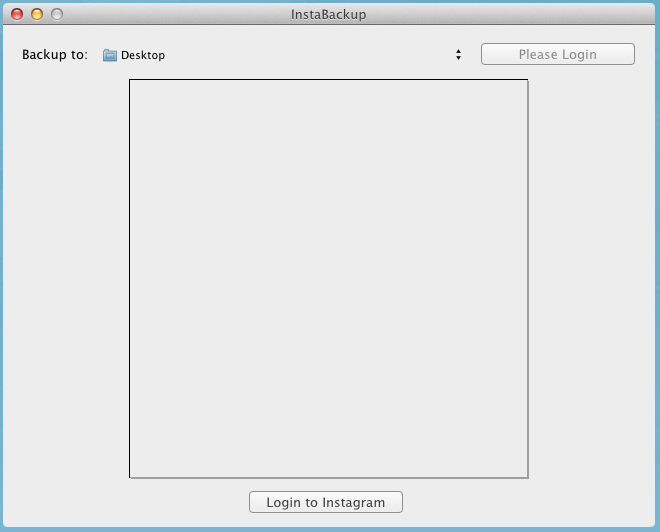Click the Backup to: label
Screen dimensions: 660x532
coord(55,55)
